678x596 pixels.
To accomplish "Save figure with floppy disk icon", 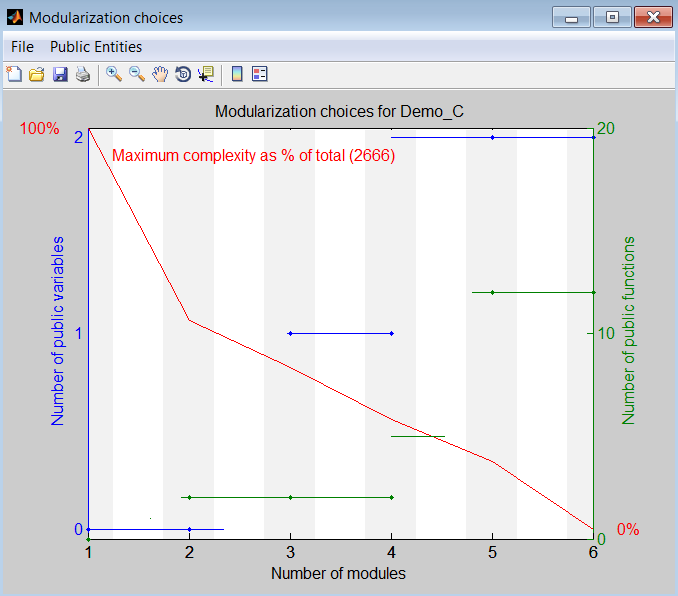I will 60,74.
